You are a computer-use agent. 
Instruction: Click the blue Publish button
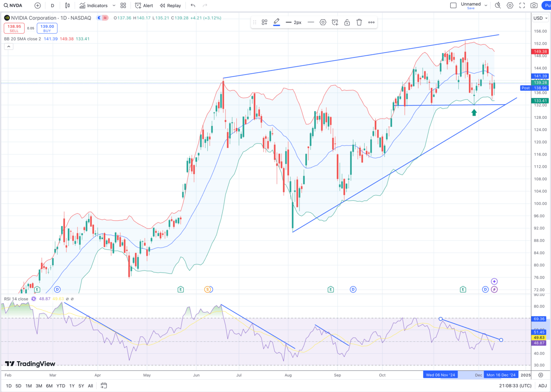tap(546, 6)
